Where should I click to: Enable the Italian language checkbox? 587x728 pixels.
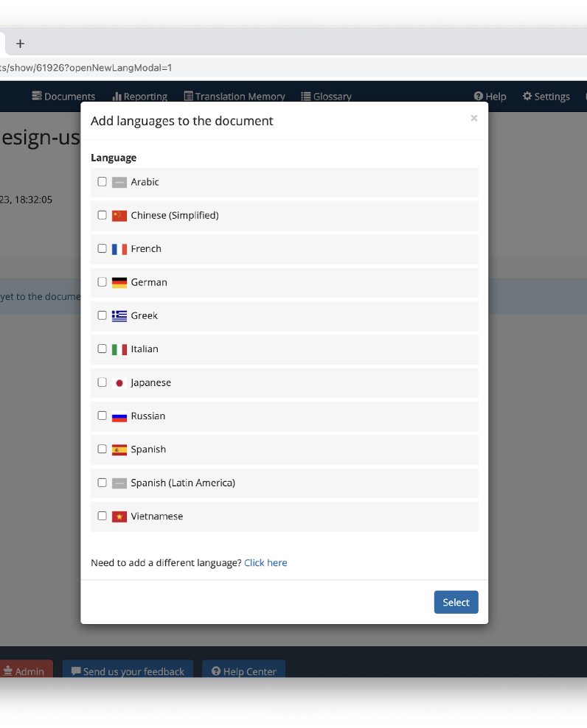103,349
